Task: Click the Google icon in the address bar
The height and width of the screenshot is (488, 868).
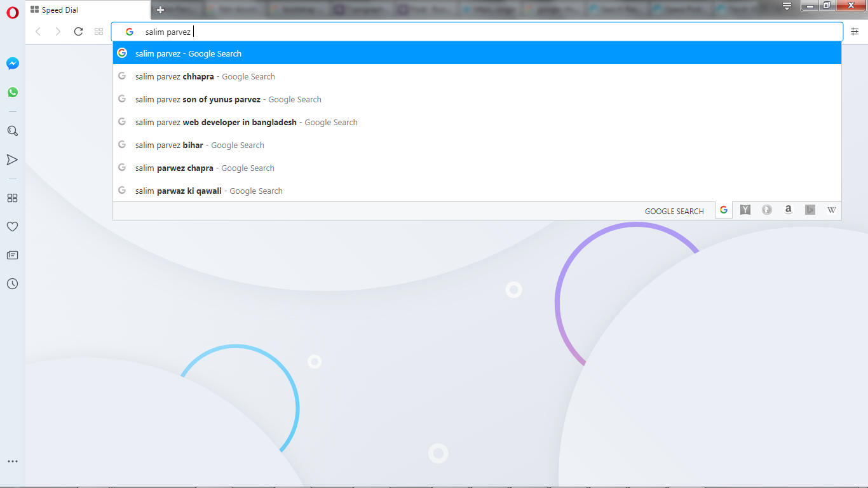Action: [x=130, y=32]
